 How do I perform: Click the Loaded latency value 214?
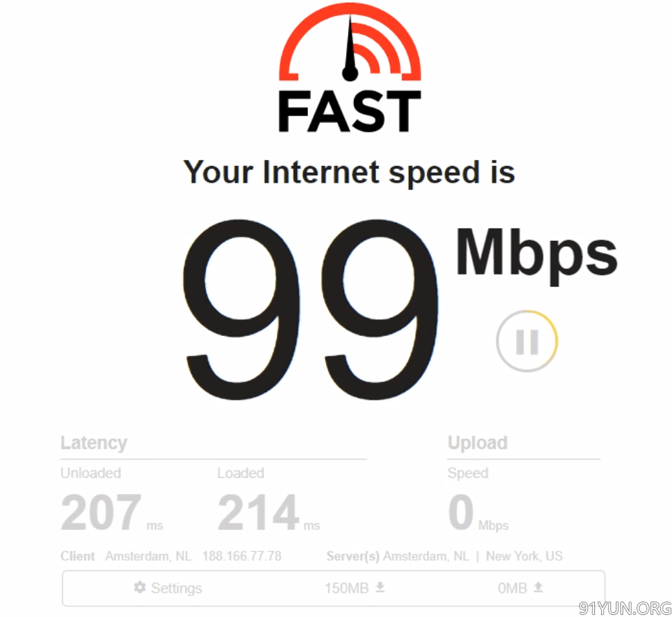click(258, 512)
